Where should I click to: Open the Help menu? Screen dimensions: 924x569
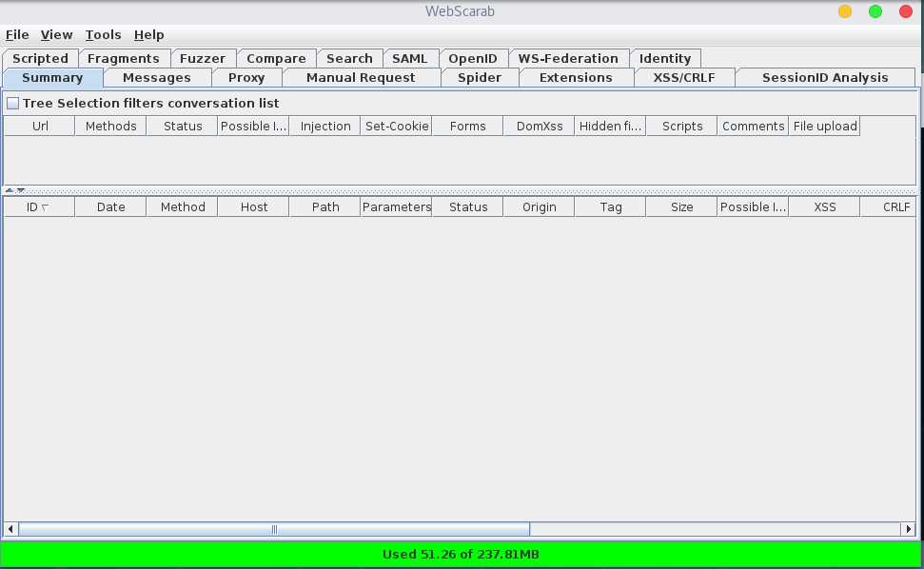tap(148, 35)
